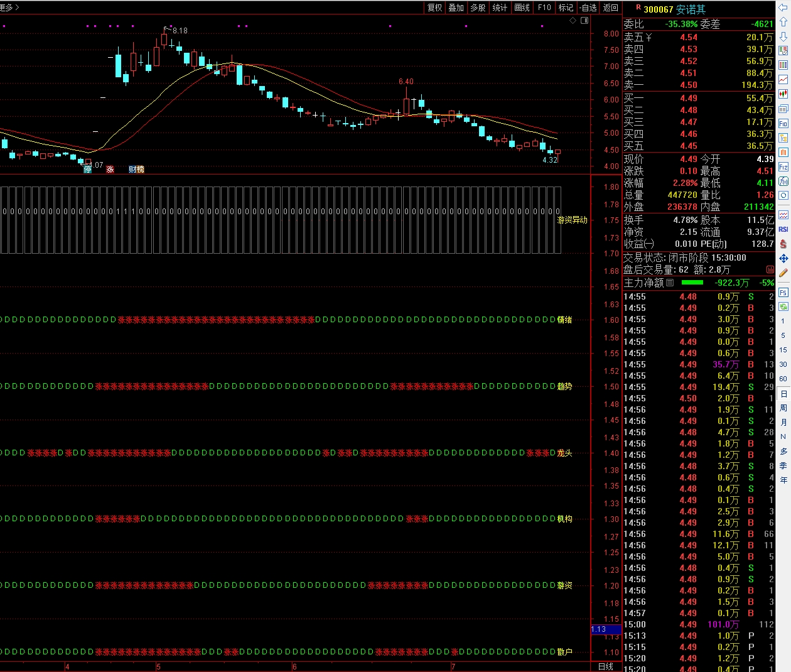Click the 财榜 marker below the chart
Screen dimensions: 791x672
click(x=136, y=170)
